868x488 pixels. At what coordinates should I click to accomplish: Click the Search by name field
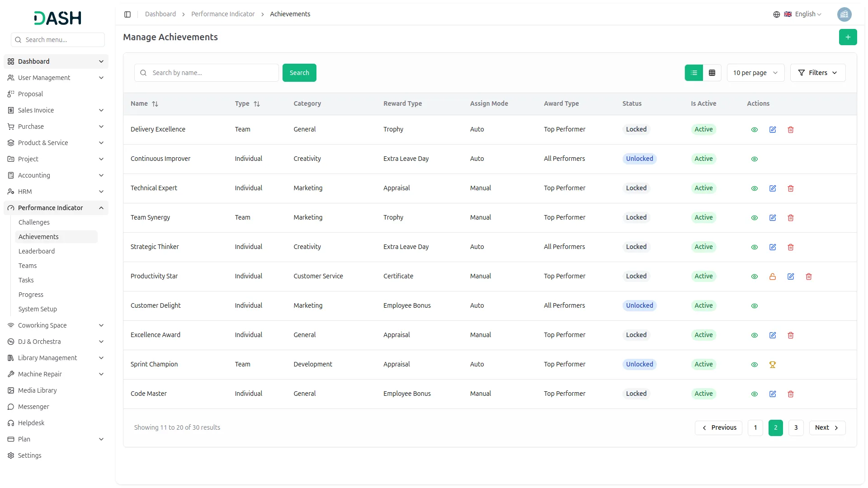pos(212,73)
